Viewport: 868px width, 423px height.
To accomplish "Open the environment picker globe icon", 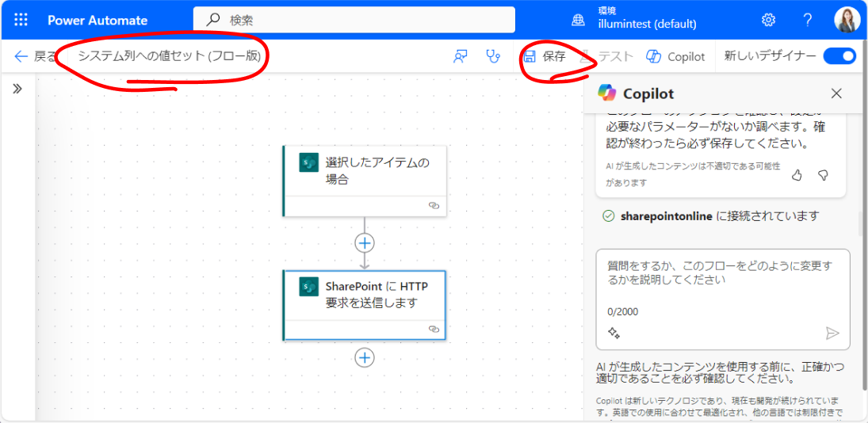I will point(578,21).
